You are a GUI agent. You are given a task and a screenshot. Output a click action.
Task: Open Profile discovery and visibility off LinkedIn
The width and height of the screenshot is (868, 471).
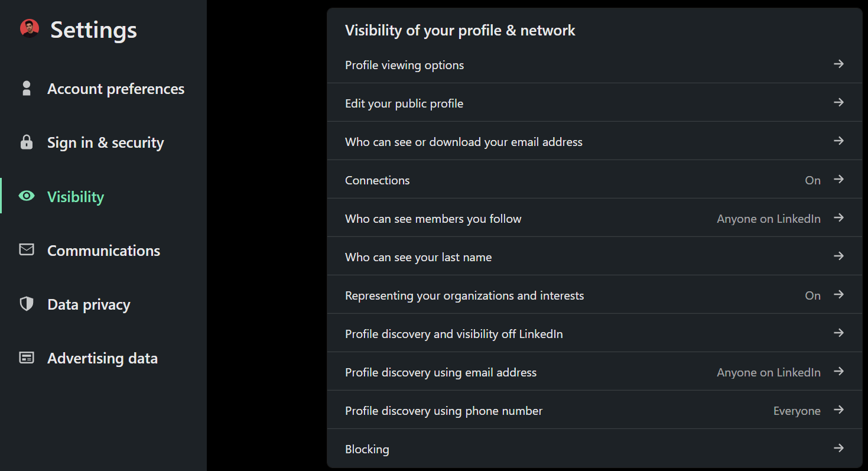[x=454, y=334]
